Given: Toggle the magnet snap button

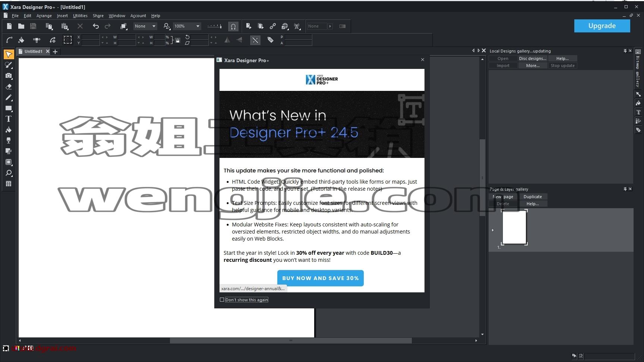Looking at the screenshot, I should (233, 26).
